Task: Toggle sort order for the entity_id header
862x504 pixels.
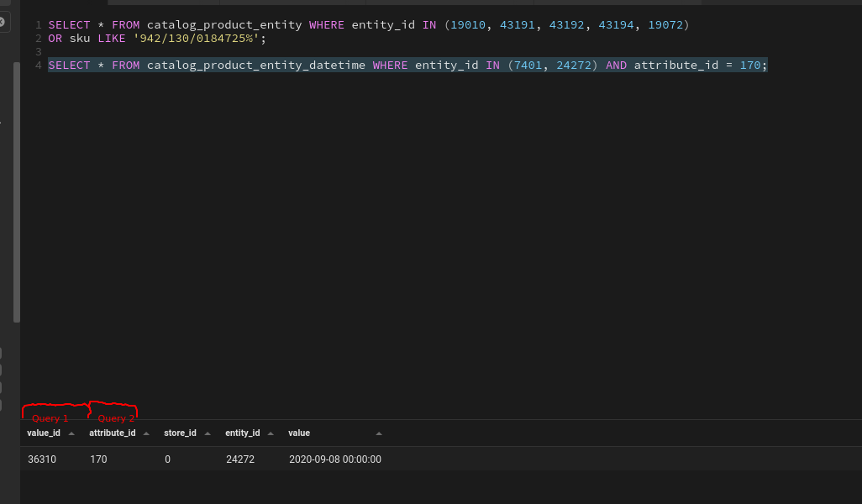Action: pyautogui.click(x=271, y=433)
